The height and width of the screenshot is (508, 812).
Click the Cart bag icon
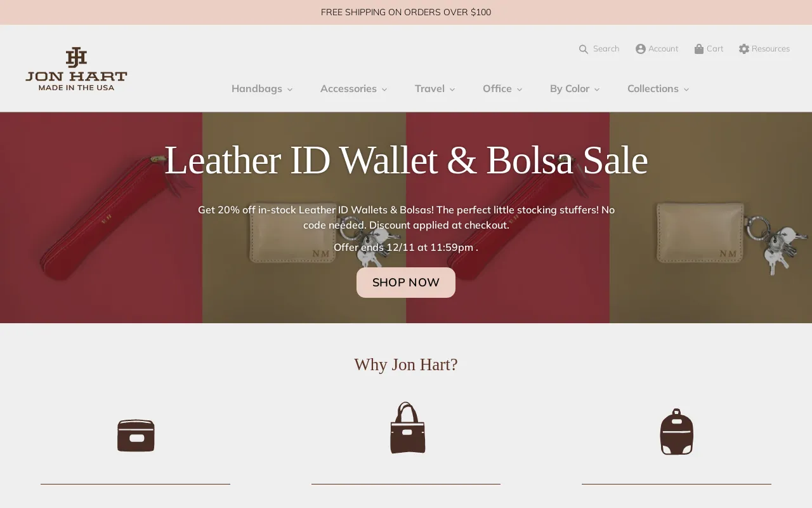699,49
